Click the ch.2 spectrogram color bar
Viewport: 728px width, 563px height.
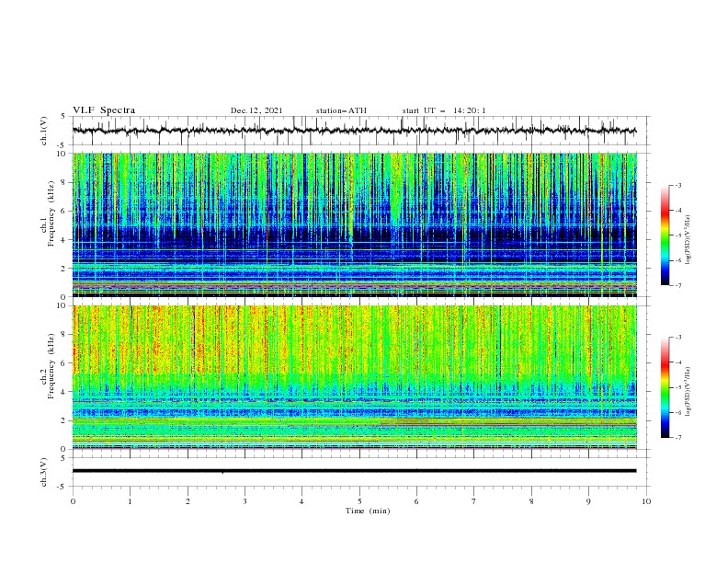[665, 387]
